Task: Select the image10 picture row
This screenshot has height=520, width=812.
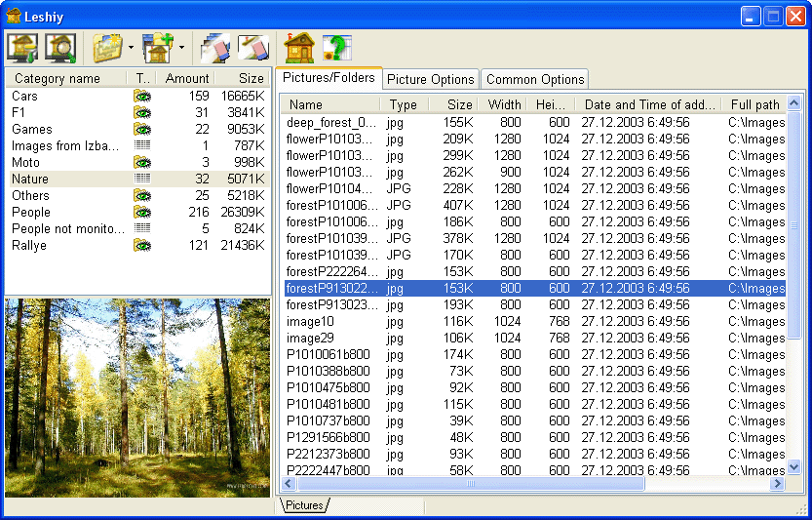Action: point(535,321)
